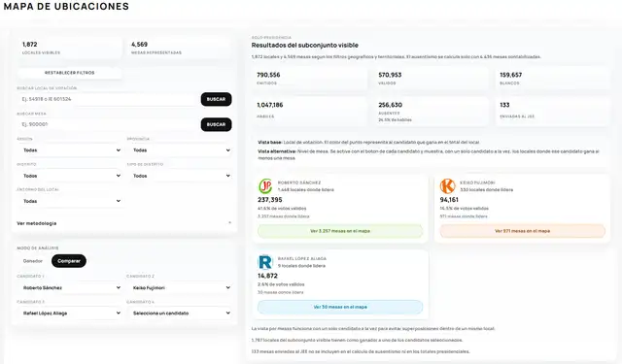Click Rafael López Aliaga's blue R logo

(265, 262)
